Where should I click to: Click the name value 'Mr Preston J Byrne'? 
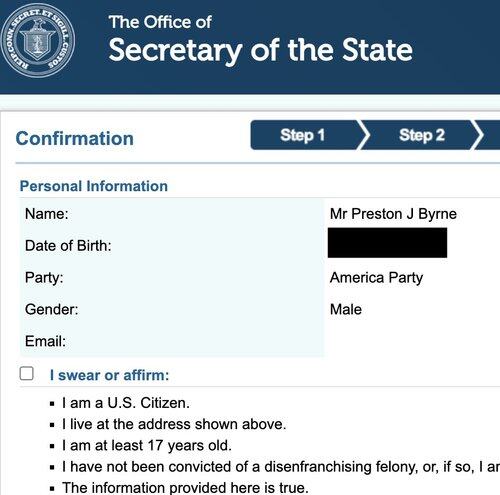point(393,214)
